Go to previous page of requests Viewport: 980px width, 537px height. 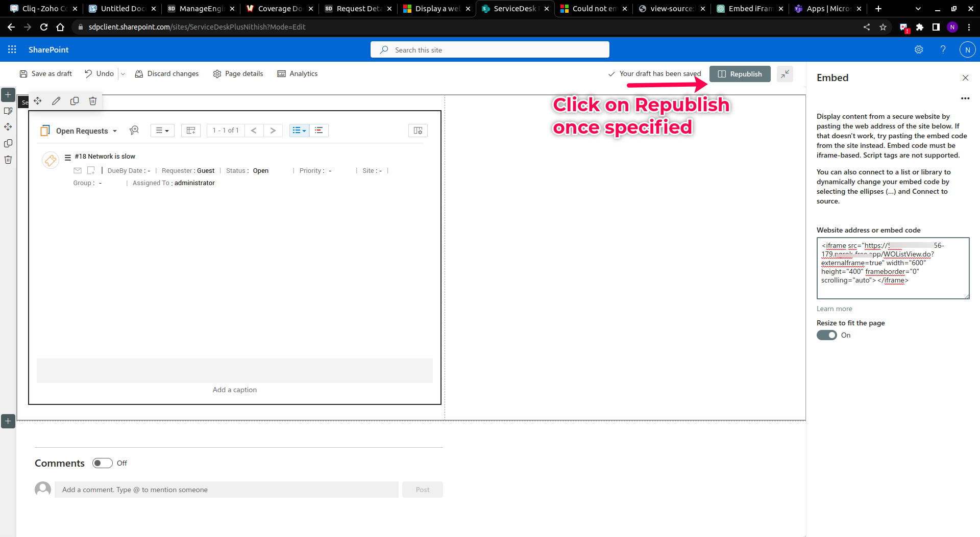pyautogui.click(x=254, y=131)
